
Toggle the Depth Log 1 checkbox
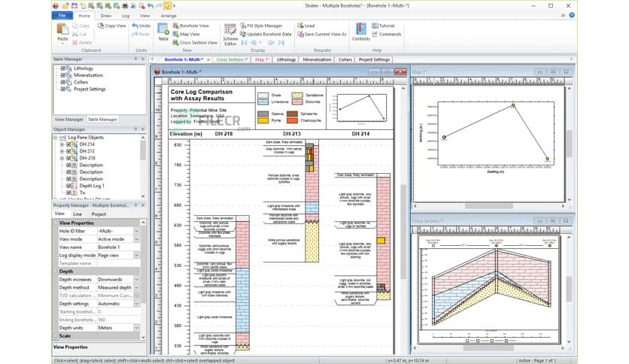tap(68, 186)
